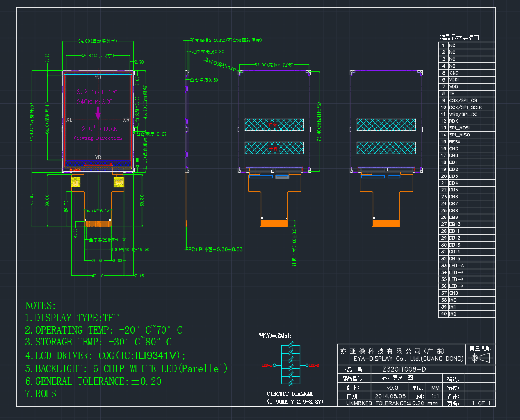Click the '53.00' locating post distance dimension
Screen dimensions: 520x420
(274, 65)
